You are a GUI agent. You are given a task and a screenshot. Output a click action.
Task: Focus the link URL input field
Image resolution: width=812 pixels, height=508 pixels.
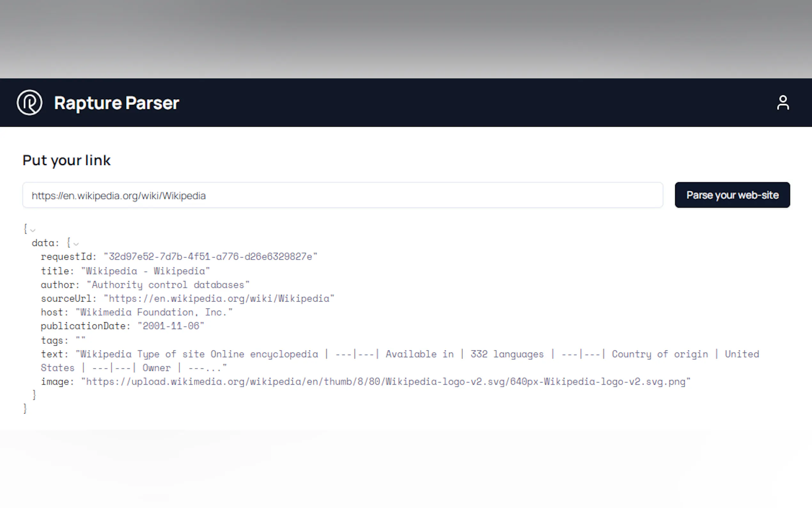[342, 195]
